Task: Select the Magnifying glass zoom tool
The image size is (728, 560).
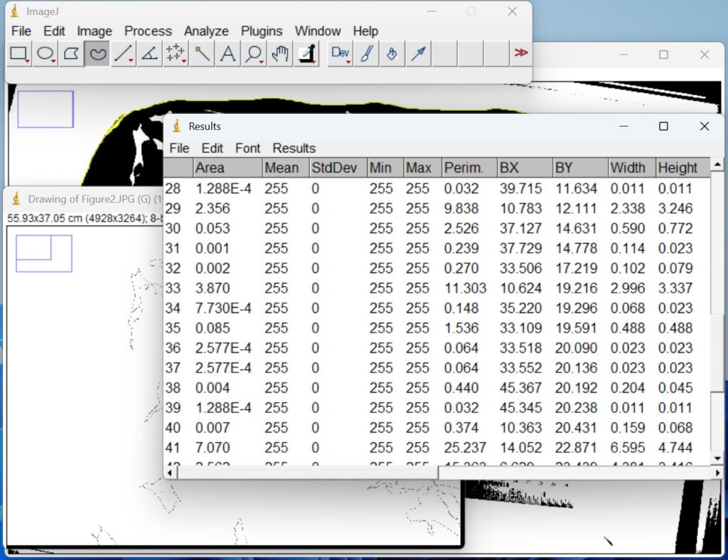Action: click(254, 53)
